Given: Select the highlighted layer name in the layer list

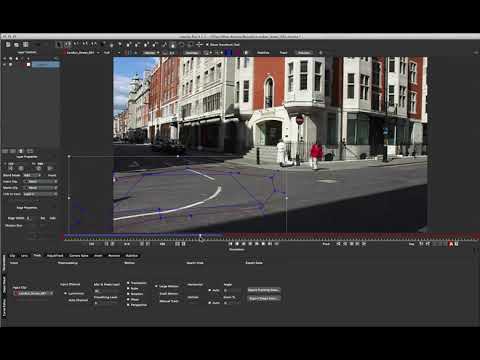Looking at the screenshot, I should [x=45, y=64].
